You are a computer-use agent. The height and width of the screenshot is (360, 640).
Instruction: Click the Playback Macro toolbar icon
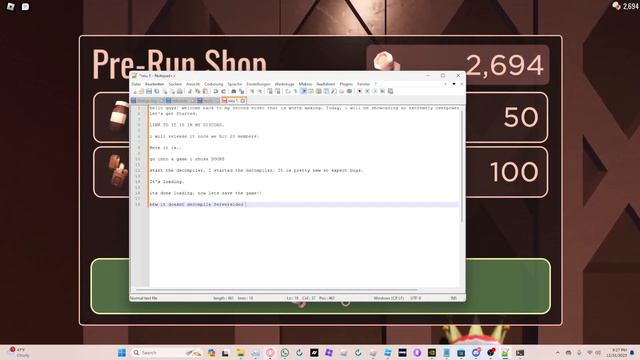[x=375, y=91]
